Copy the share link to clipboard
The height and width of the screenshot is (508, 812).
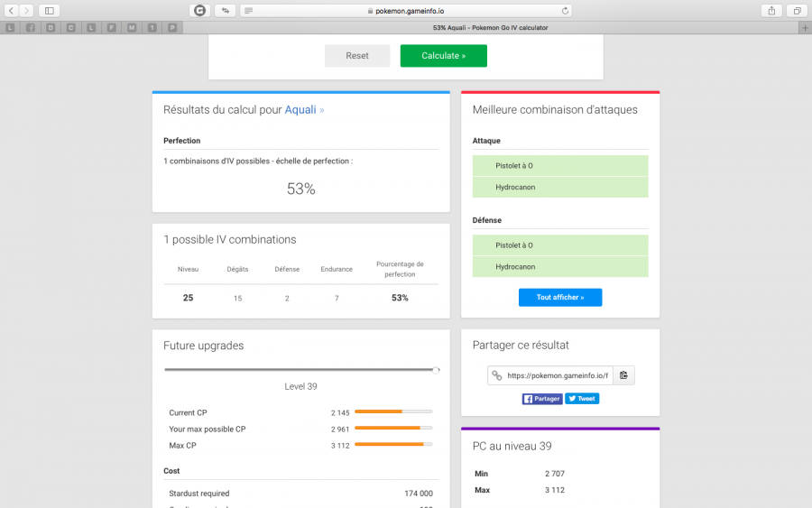623,375
